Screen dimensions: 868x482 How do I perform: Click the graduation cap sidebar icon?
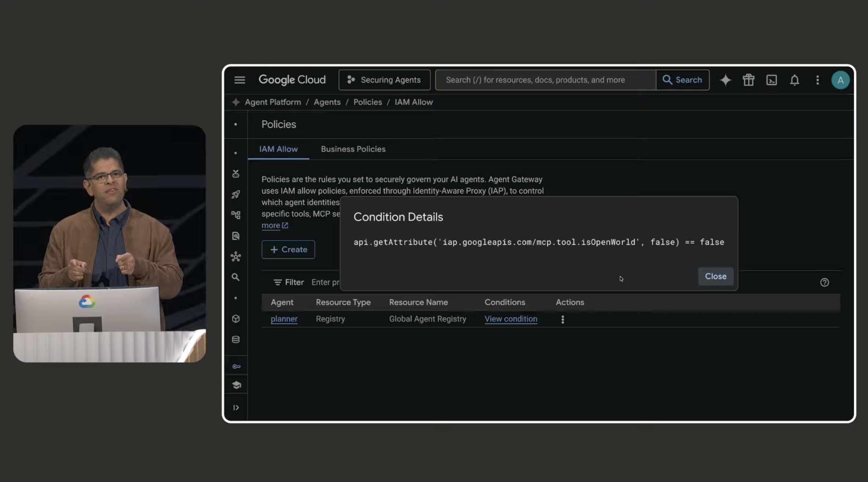(x=236, y=385)
